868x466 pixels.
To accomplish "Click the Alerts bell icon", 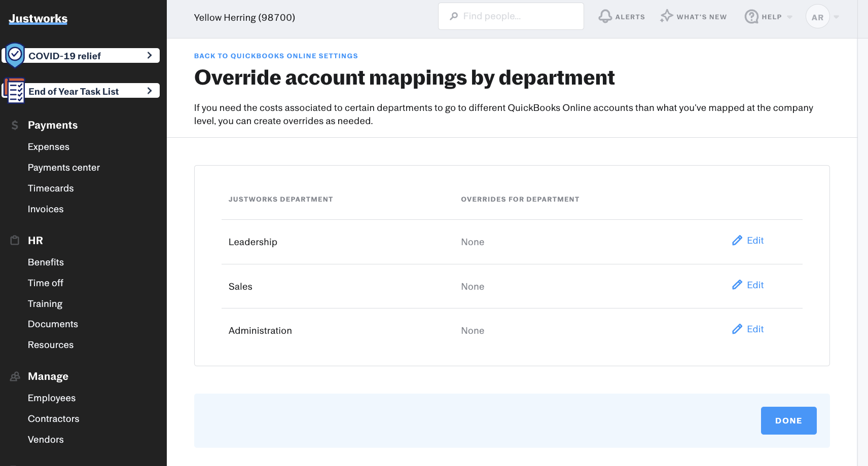I will [605, 16].
